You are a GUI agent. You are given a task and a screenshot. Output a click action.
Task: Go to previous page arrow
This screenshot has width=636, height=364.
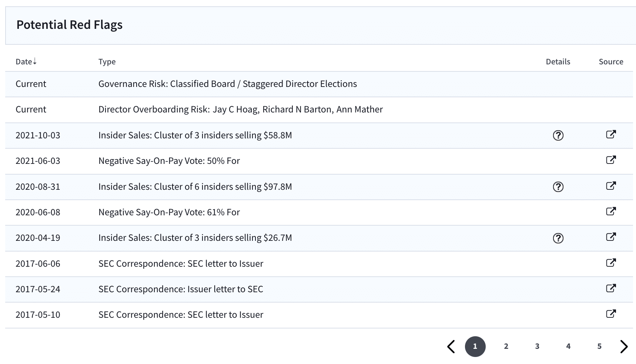[x=451, y=347]
